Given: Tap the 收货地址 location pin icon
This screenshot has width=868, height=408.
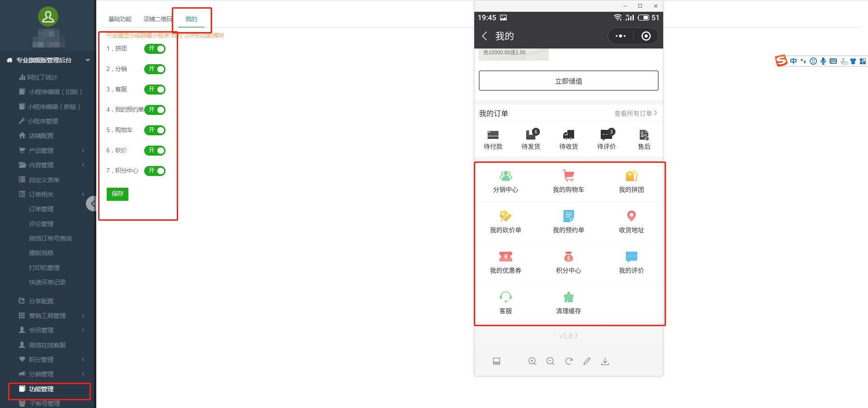Looking at the screenshot, I should tap(631, 216).
